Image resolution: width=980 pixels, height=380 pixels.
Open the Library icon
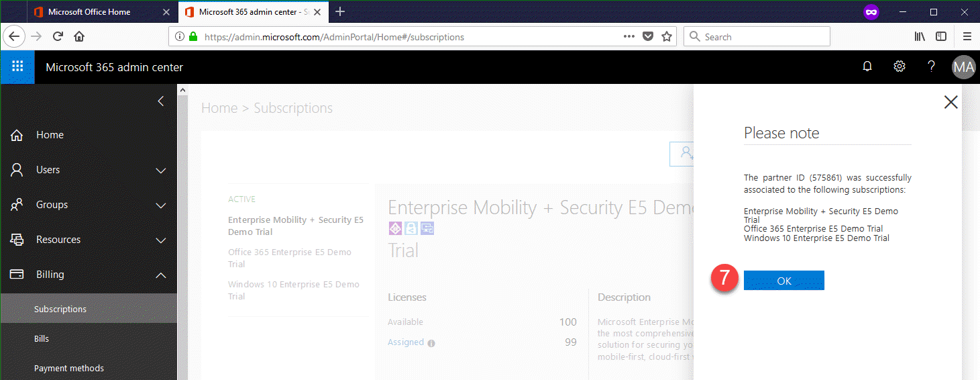click(x=920, y=36)
